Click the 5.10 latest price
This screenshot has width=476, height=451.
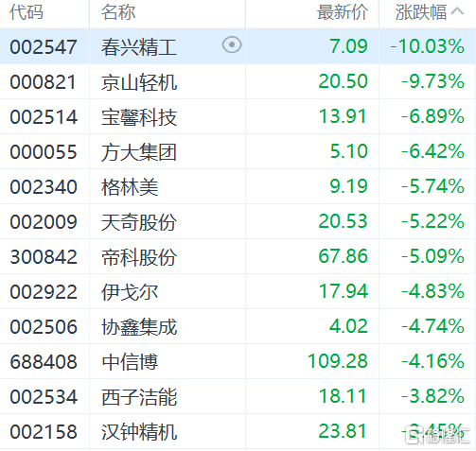click(348, 151)
